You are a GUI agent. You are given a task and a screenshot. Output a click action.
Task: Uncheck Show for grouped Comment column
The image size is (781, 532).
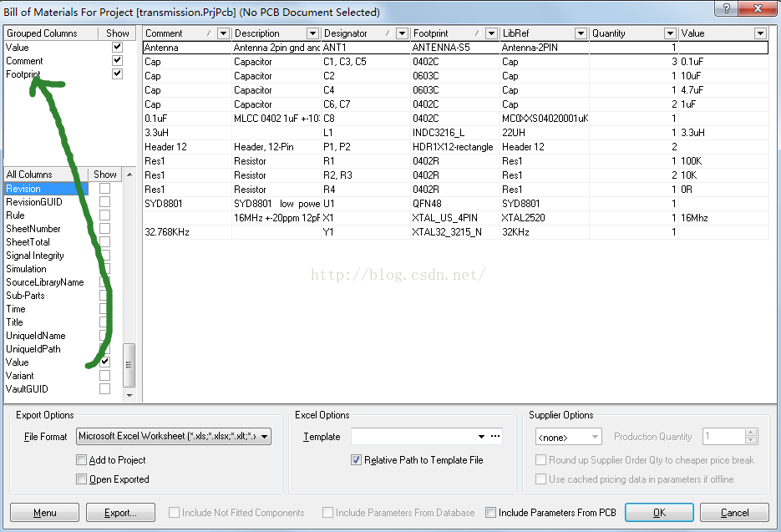click(x=117, y=60)
